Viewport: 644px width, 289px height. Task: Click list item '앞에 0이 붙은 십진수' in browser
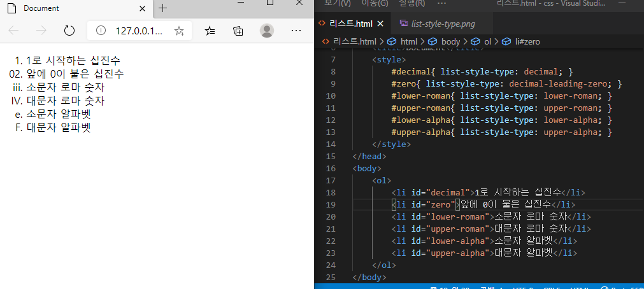click(75, 74)
